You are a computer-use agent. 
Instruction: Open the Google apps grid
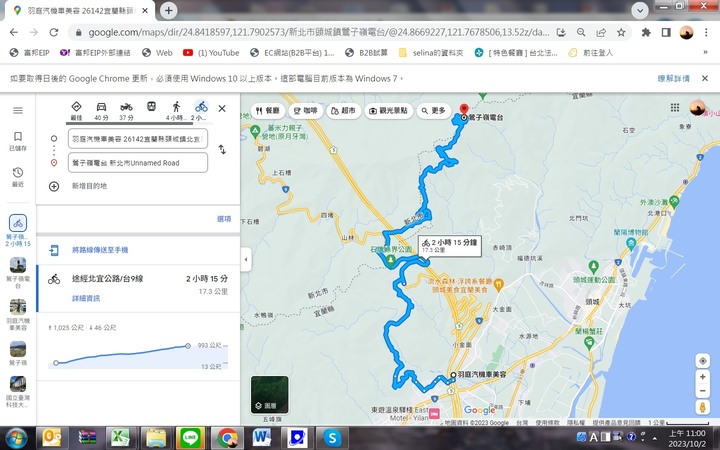(675, 107)
